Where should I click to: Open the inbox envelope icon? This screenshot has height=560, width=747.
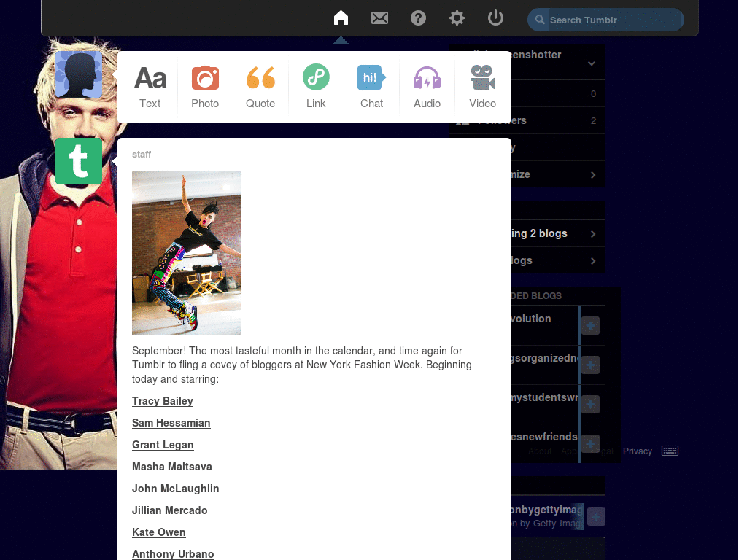click(379, 18)
